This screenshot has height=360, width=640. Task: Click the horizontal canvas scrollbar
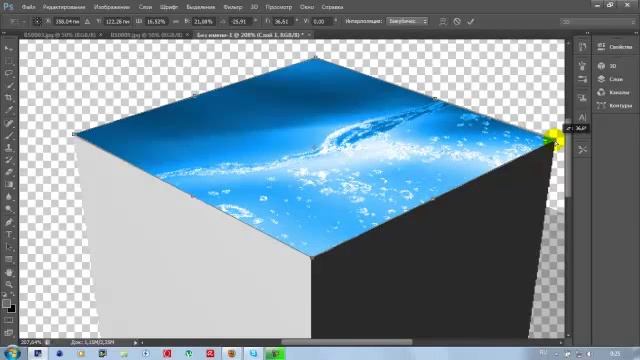click(x=347, y=342)
